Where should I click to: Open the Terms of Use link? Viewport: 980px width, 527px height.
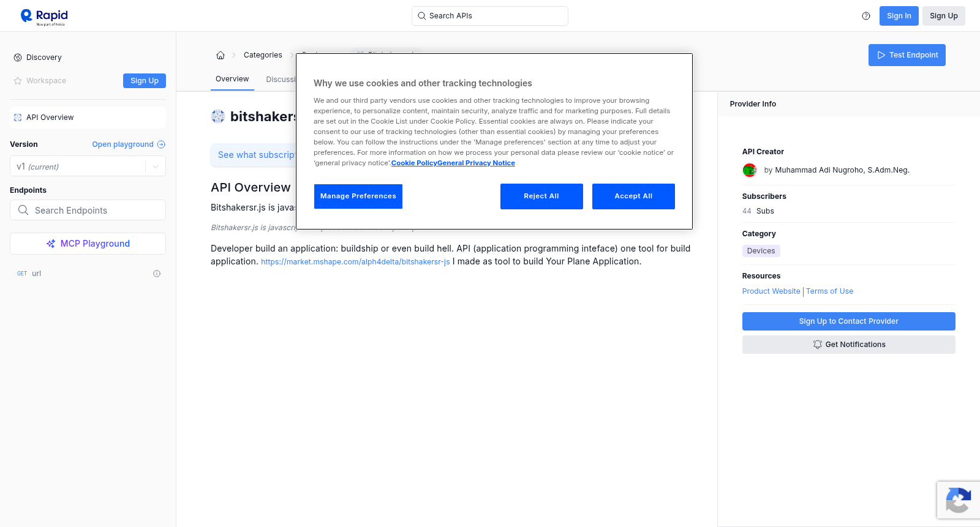(829, 291)
